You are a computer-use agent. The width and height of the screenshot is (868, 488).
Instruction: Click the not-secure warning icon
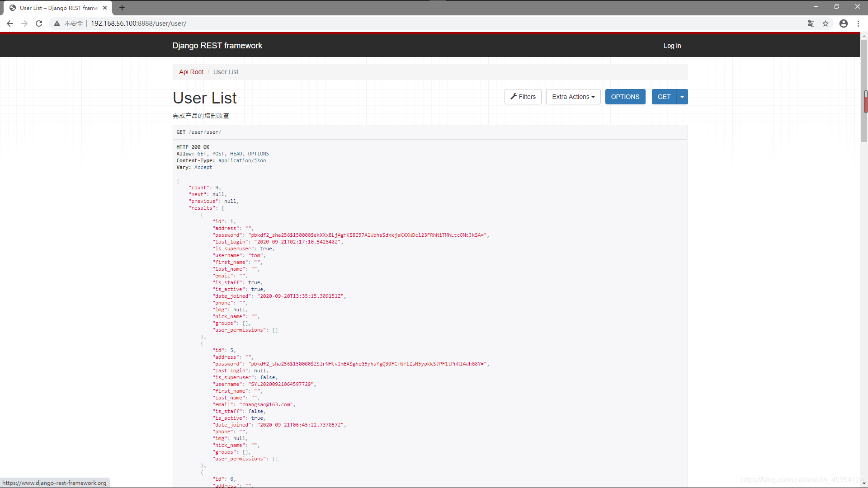pos(57,23)
